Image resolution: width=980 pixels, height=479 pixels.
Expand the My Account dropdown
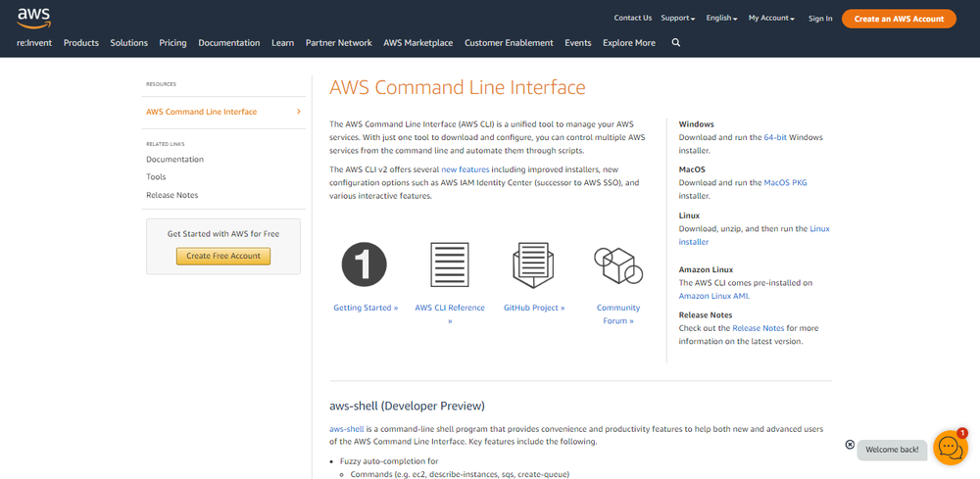771,18
